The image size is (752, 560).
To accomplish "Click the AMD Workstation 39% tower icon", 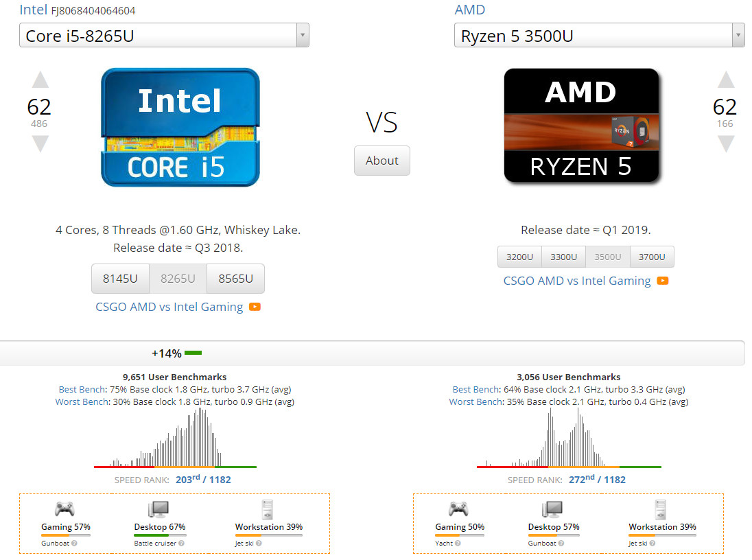I will pos(661,510).
